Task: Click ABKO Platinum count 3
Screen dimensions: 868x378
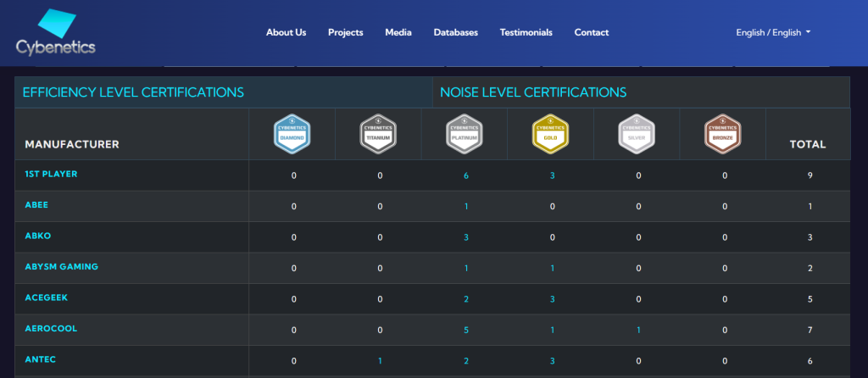Action: point(466,238)
